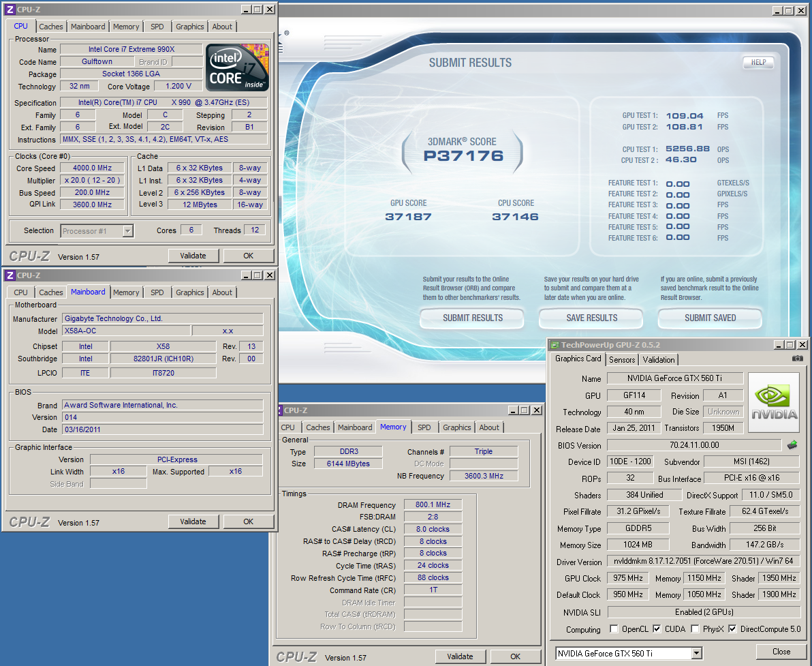
Task: Click the CPU-Z icon in Mainboard window title bar
Action: (x=10, y=275)
